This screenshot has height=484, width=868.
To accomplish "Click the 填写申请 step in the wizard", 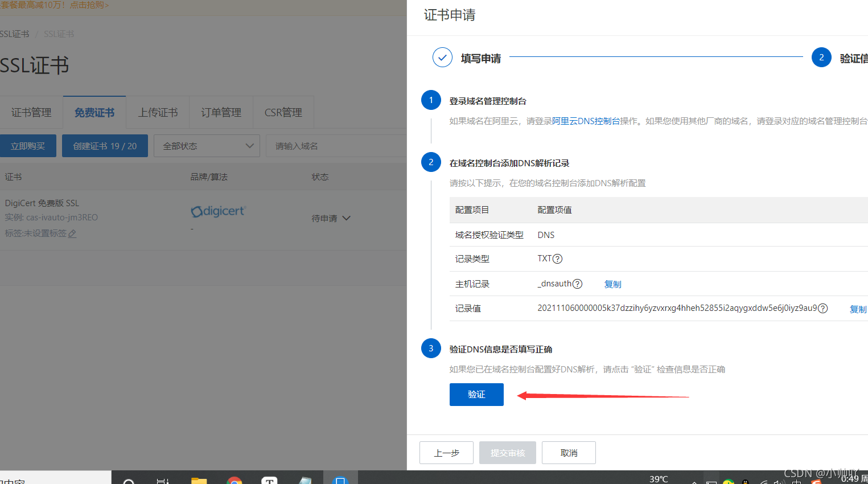I will (x=480, y=58).
